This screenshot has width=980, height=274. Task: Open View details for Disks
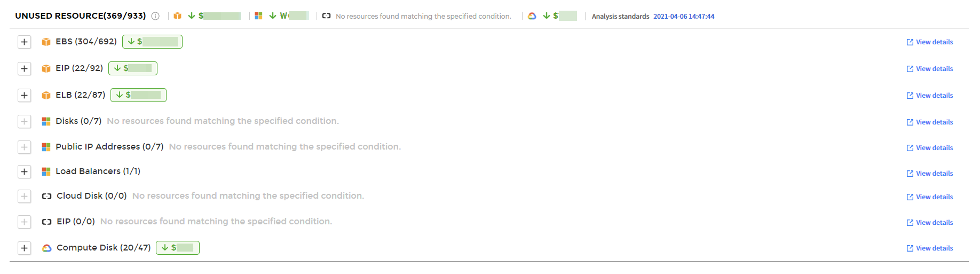coord(930,122)
